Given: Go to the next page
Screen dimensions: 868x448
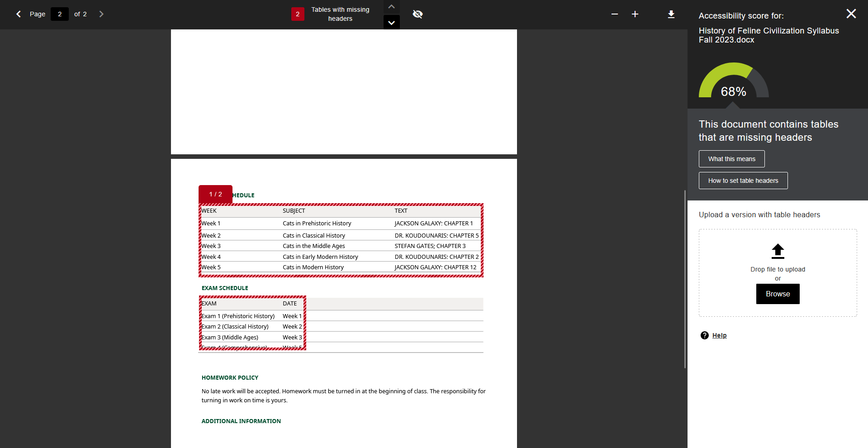Looking at the screenshot, I should point(101,14).
